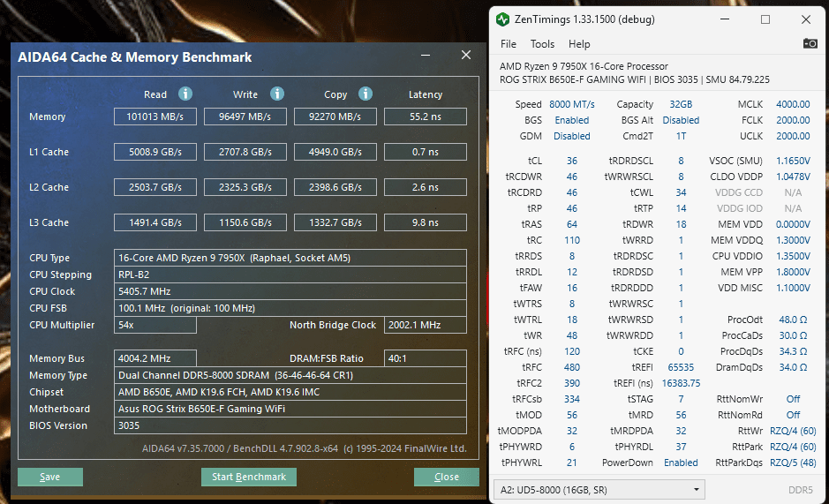
Task: Maximize the ZenTimings window
Action: pos(765,19)
